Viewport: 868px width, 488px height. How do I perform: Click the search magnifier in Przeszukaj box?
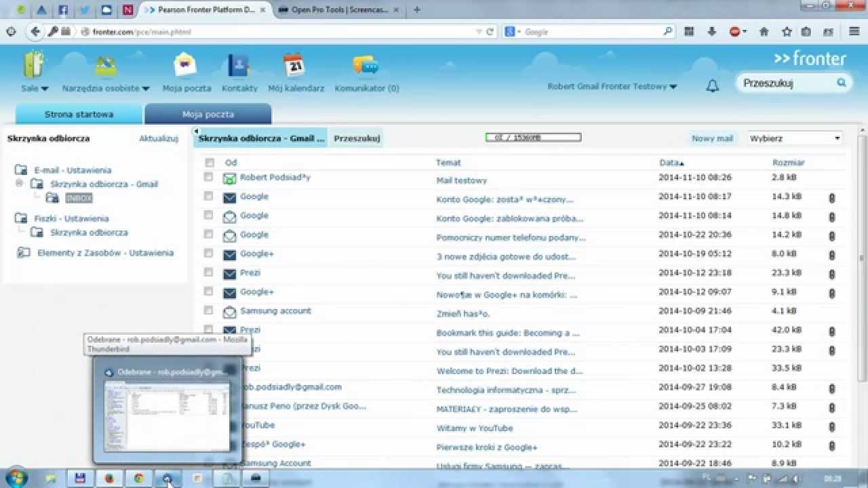pyautogui.click(x=842, y=83)
